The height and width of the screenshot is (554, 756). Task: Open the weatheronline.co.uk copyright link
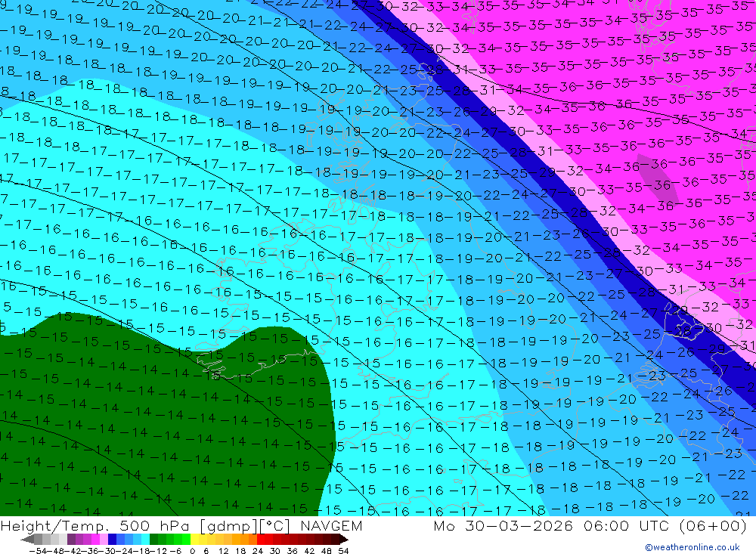[x=692, y=547]
